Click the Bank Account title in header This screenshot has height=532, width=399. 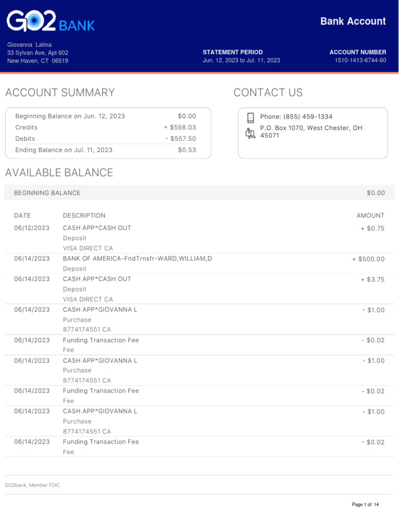click(353, 21)
